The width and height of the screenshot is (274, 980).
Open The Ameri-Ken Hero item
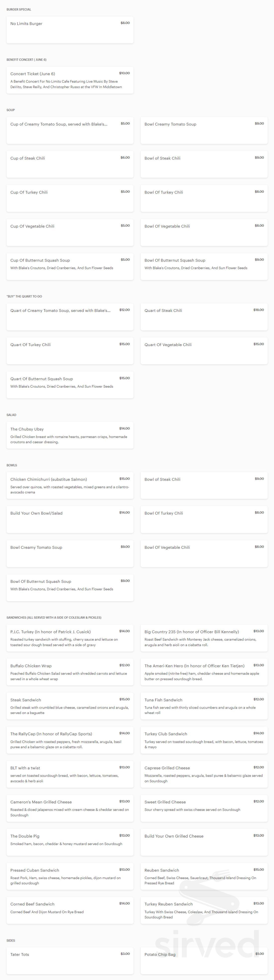point(204,672)
